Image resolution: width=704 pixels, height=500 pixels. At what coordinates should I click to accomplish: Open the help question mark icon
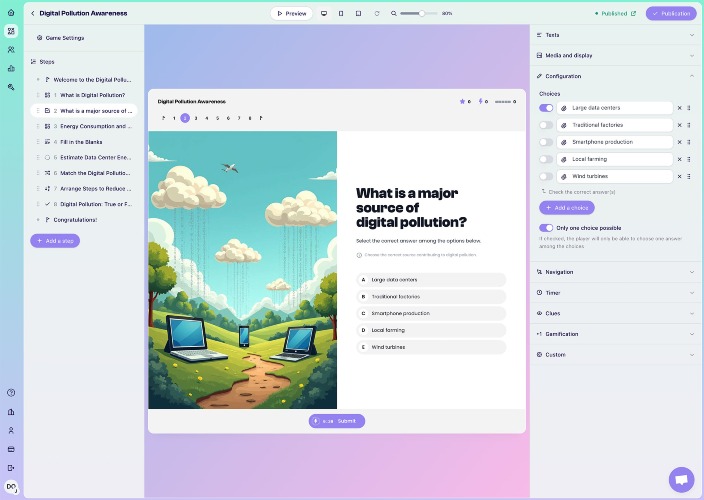(x=11, y=393)
